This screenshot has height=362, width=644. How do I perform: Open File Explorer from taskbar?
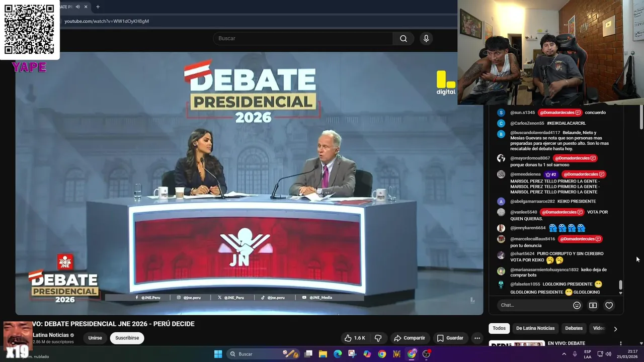click(323, 354)
